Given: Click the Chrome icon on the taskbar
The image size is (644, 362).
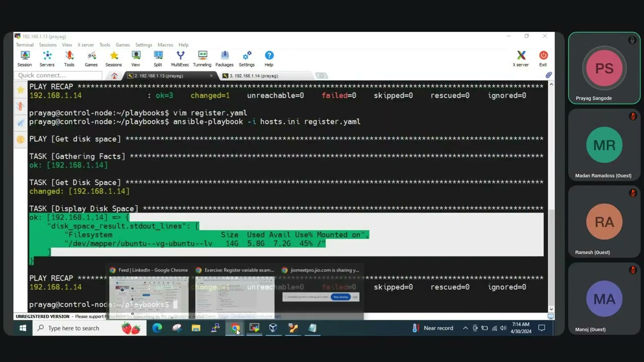Looking at the screenshot, I should pyautogui.click(x=235, y=328).
